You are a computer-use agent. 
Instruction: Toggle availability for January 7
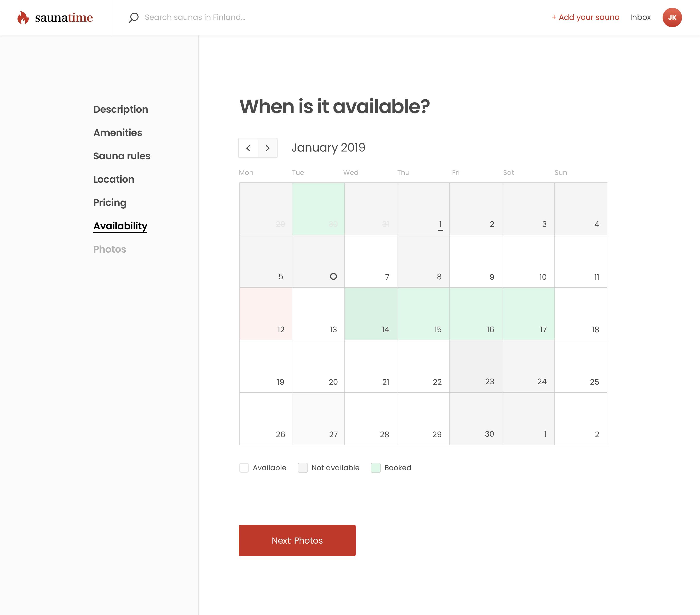coord(371,261)
